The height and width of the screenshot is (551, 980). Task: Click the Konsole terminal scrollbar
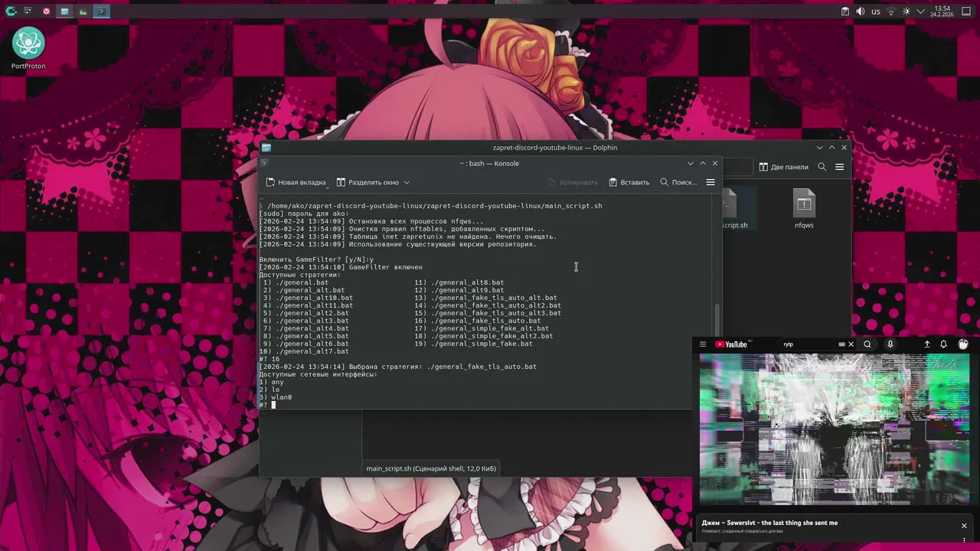point(717,321)
